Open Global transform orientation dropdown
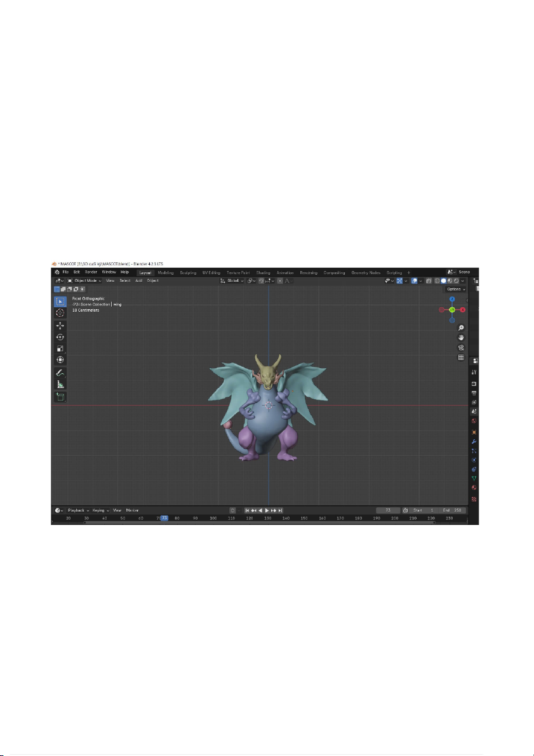This screenshot has height=756, width=534. coord(232,281)
